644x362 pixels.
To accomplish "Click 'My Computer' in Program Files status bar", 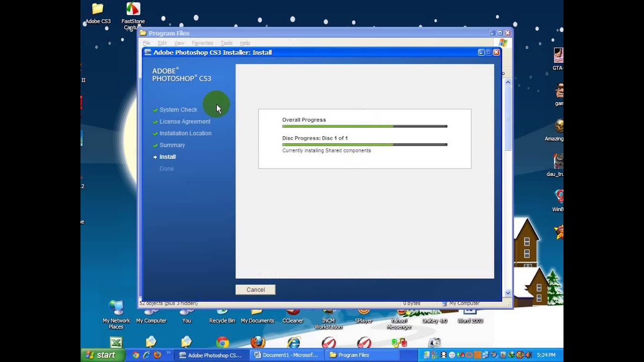I will click(464, 304).
